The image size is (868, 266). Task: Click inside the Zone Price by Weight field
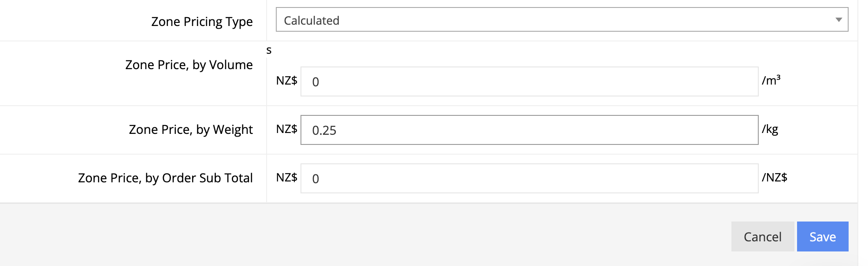pos(529,130)
